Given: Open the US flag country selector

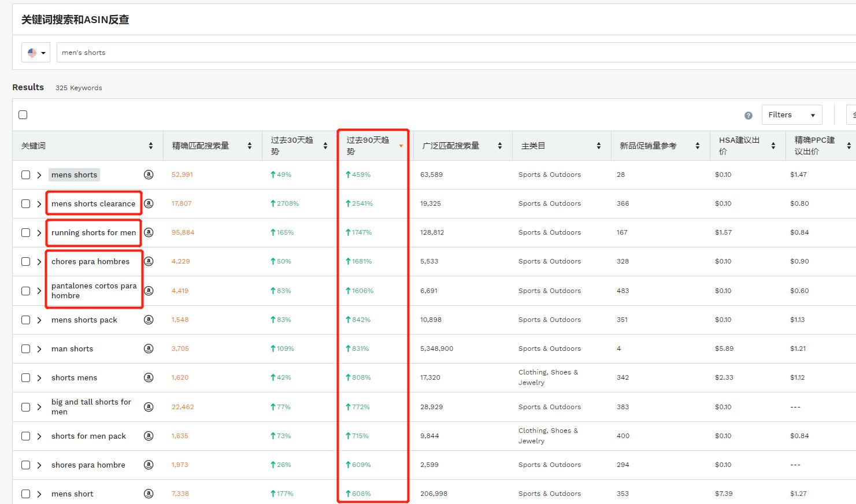Looking at the screenshot, I should pos(36,53).
